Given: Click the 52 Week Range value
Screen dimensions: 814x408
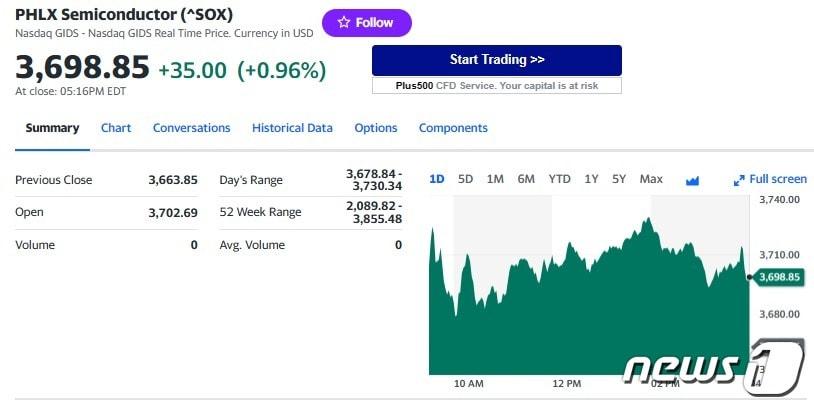Looking at the screenshot, I should click(x=374, y=212).
